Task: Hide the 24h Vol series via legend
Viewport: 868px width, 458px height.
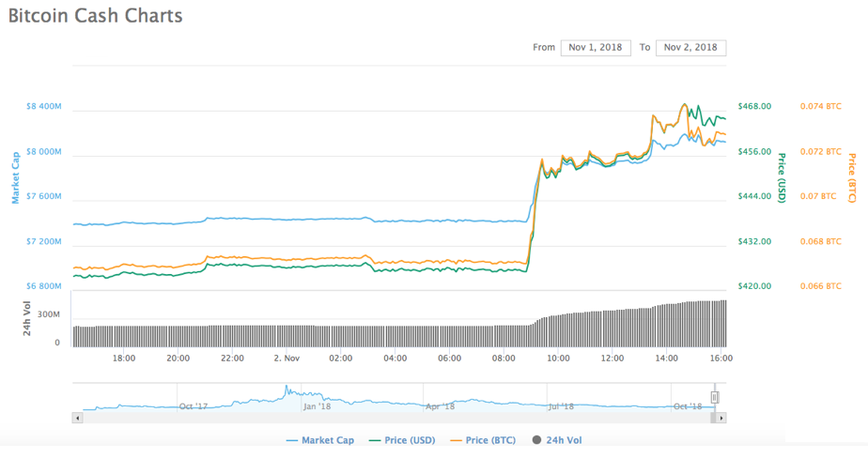Action: (557, 440)
